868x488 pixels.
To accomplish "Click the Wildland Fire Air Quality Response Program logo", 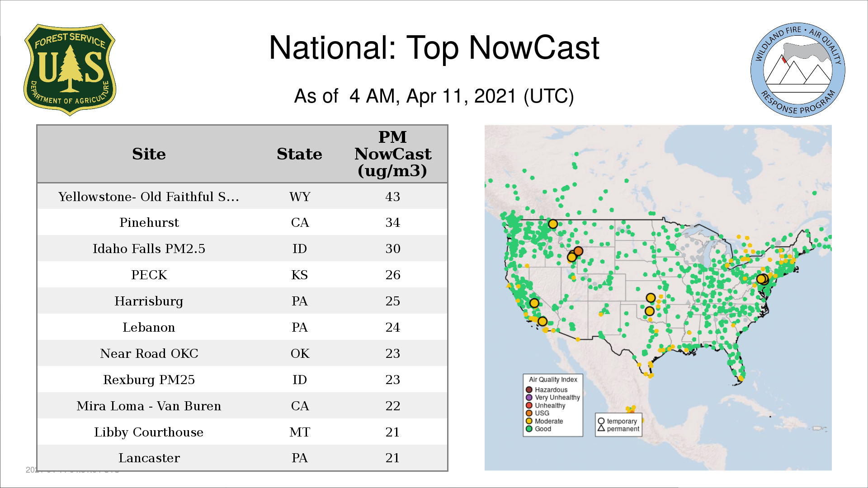I will pyautogui.click(x=797, y=70).
